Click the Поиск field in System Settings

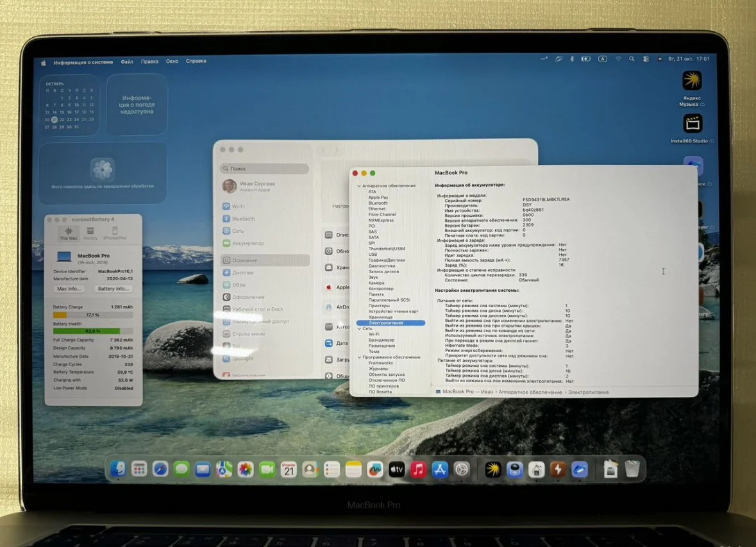264,169
